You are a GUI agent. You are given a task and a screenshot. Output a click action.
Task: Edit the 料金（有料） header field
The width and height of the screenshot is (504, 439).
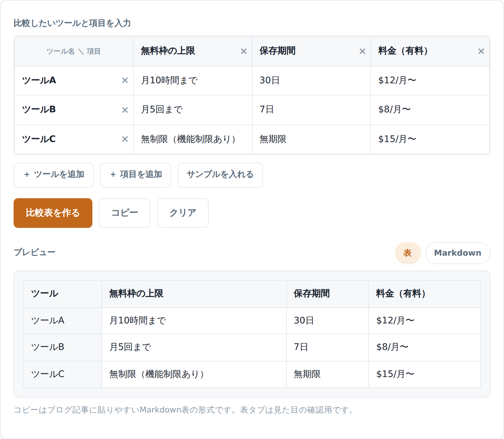(x=425, y=51)
